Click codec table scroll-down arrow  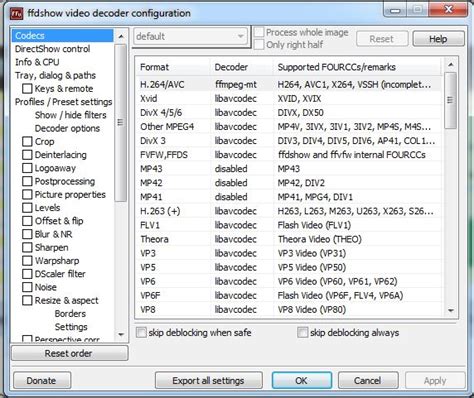click(x=451, y=311)
